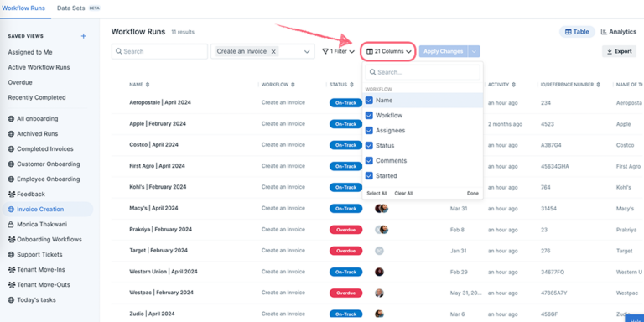The height and width of the screenshot is (322, 644).
Task: Uncheck the Comments column checkbox
Action: 369,161
